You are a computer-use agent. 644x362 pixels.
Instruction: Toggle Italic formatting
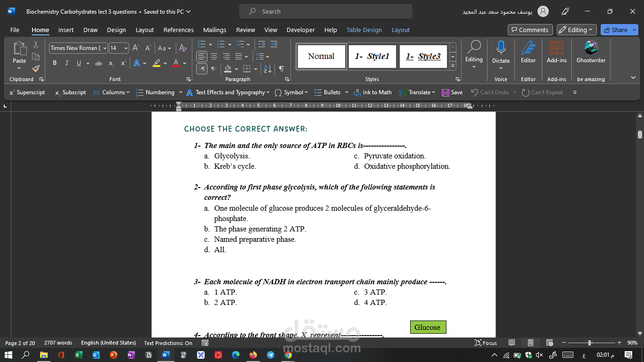click(66, 63)
